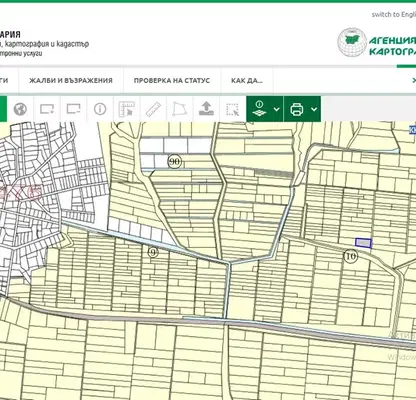Open the coordinate grid pointer tool
The image size is (416, 400).
(x=127, y=109)
